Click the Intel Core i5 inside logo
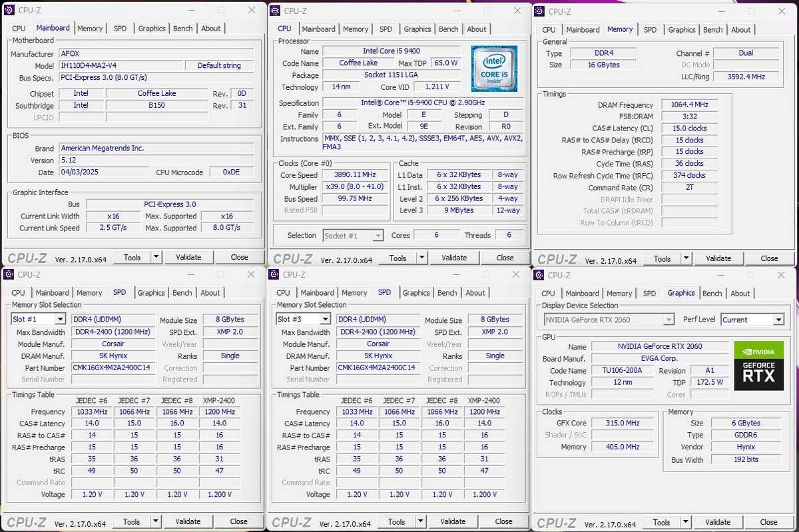The height and width of the screenshot is (532, 799). click(493, 69)
